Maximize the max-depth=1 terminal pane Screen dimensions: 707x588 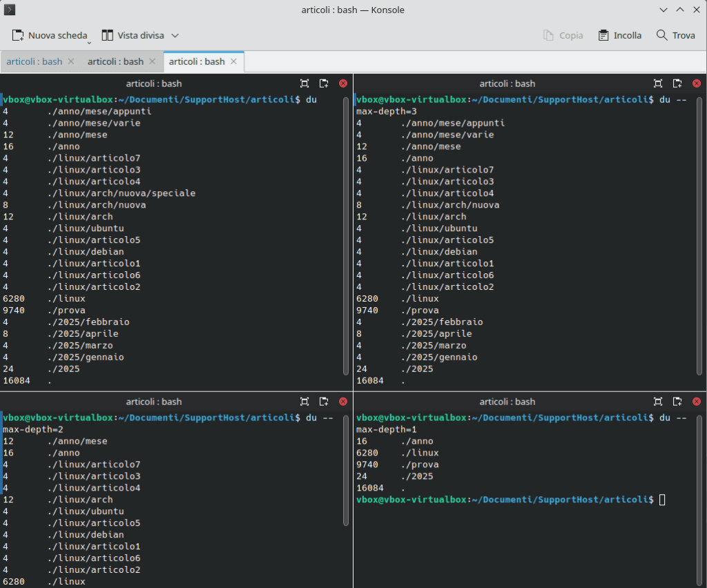(x=658, y=402)
